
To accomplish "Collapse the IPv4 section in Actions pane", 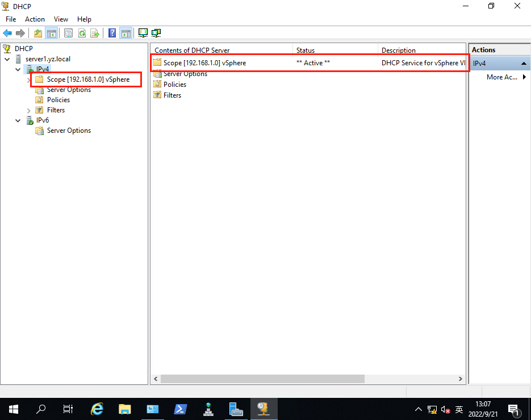I will [524, 63].
